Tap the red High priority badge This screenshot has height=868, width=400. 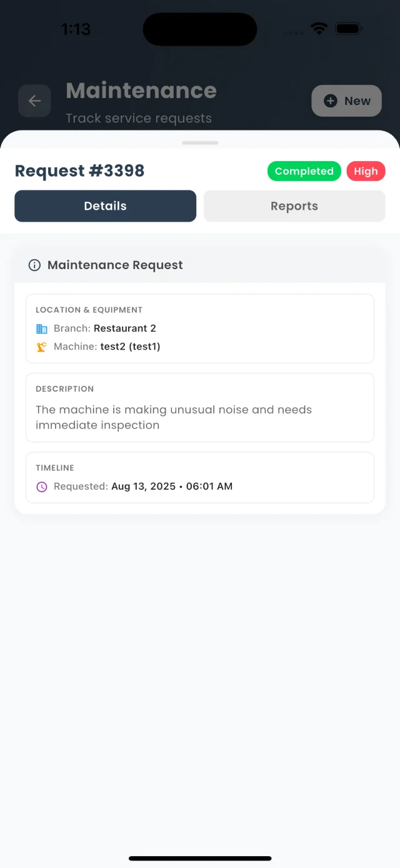click(x=366, y=171)
